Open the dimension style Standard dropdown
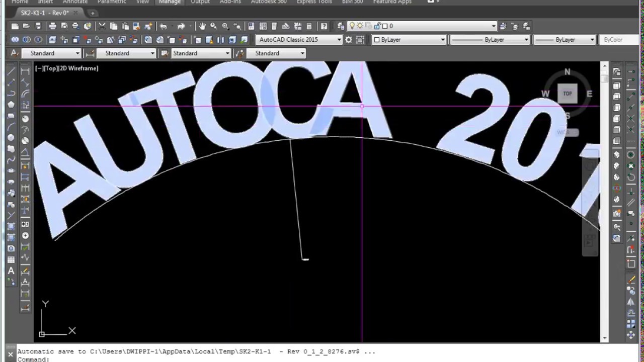 [x=152, y=53]
